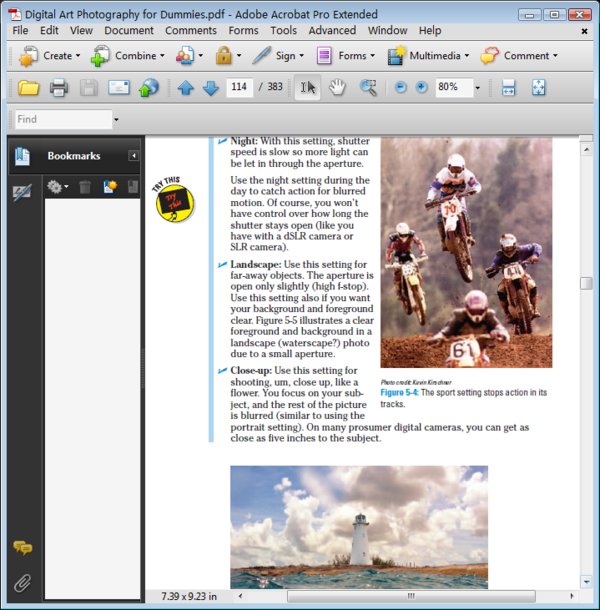Viewport: 600px width, 610px height.
Task: Expand the Comment dropdown arrow
Action: point(555,56)
